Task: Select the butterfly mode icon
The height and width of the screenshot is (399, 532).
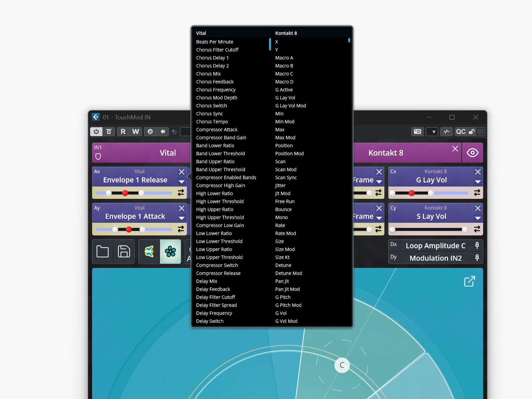Action: click(149, 251)
